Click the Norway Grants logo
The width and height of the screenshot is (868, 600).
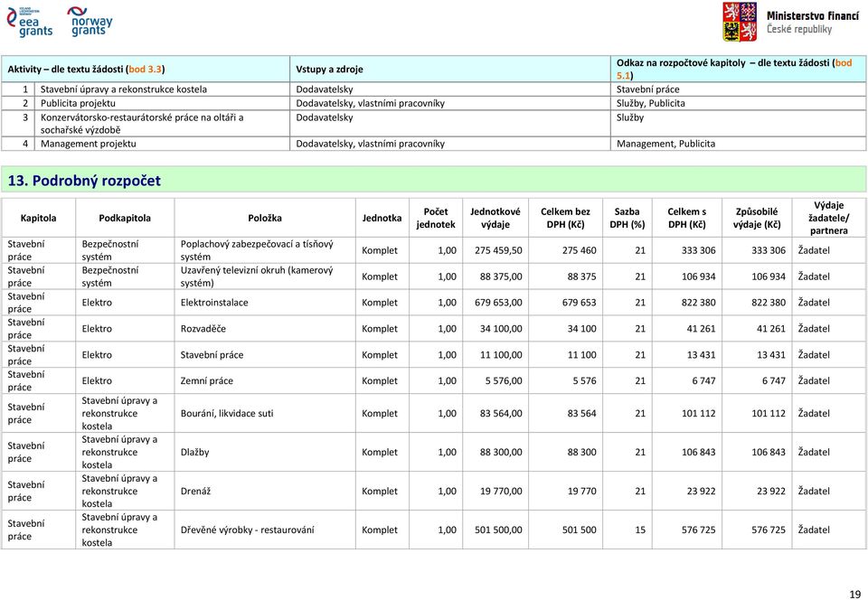tap(90, 22)
